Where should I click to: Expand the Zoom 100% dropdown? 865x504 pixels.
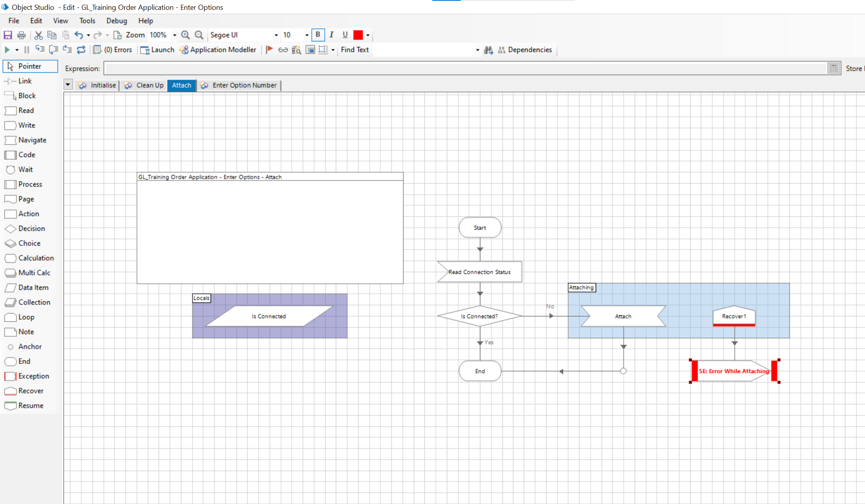point(174,35)
